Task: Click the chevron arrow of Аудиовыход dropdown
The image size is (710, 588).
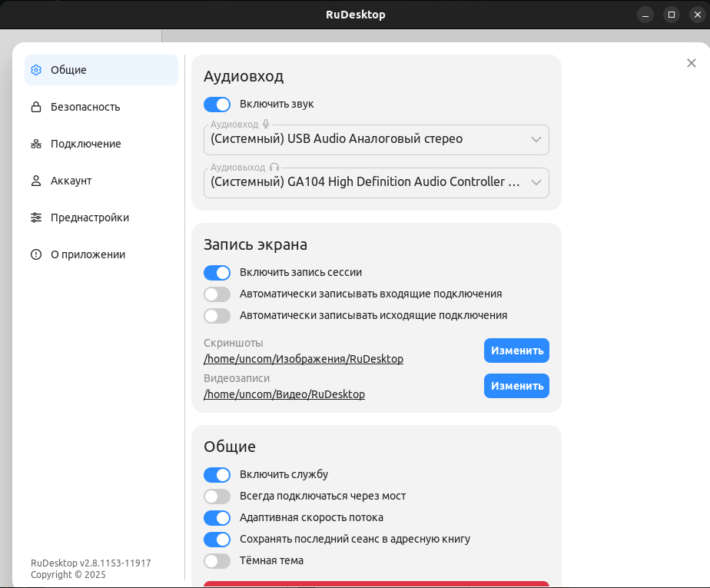Action: point(536,183)
